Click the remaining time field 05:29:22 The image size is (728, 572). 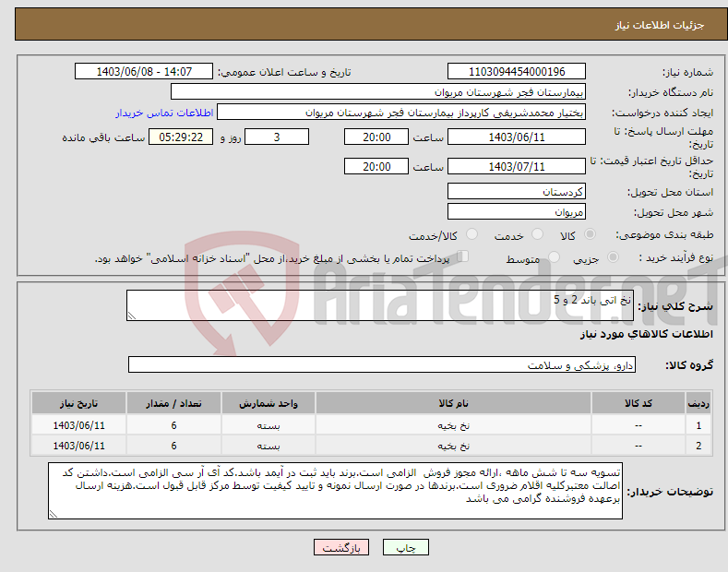(x=181, y=137)
